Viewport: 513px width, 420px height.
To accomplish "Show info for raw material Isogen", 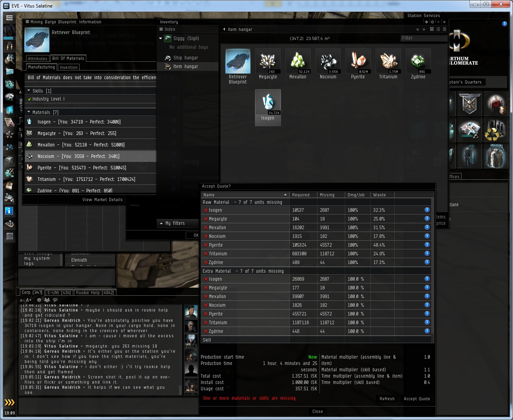I will click(427, 210).
